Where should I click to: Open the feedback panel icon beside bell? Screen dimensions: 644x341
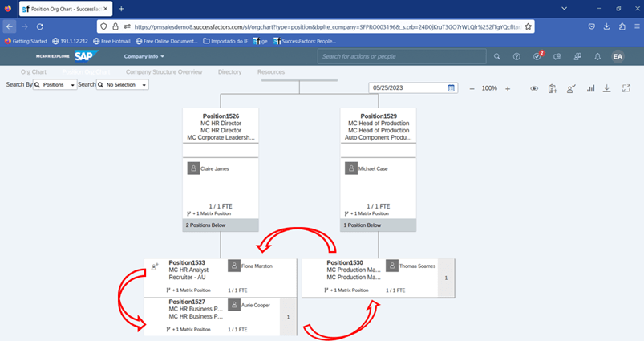[577, 57]
